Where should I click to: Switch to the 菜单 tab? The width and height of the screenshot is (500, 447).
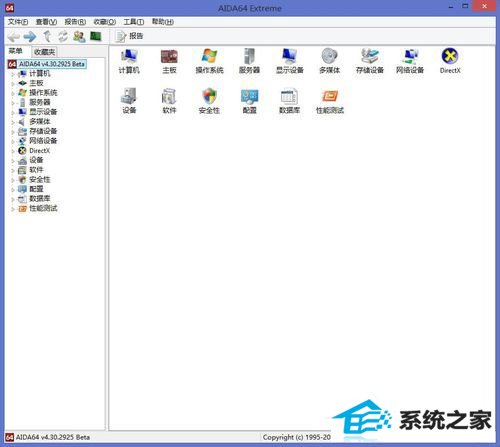tap(16, 51)
